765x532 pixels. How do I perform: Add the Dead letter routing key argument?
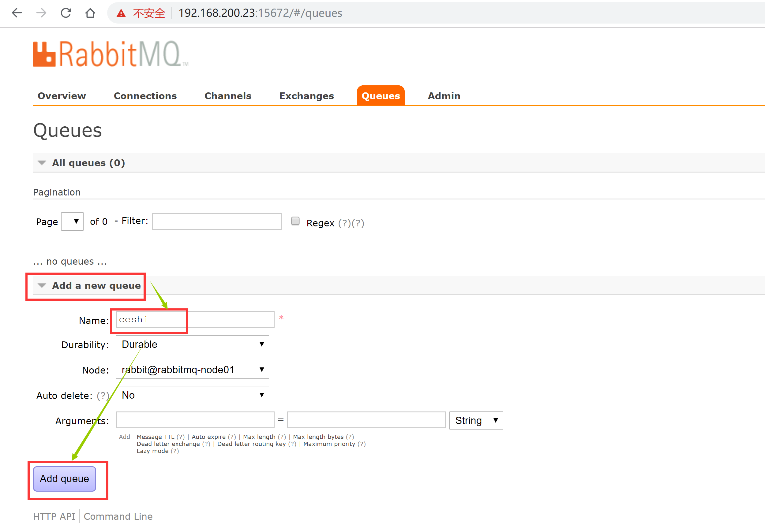click(252, 444)
